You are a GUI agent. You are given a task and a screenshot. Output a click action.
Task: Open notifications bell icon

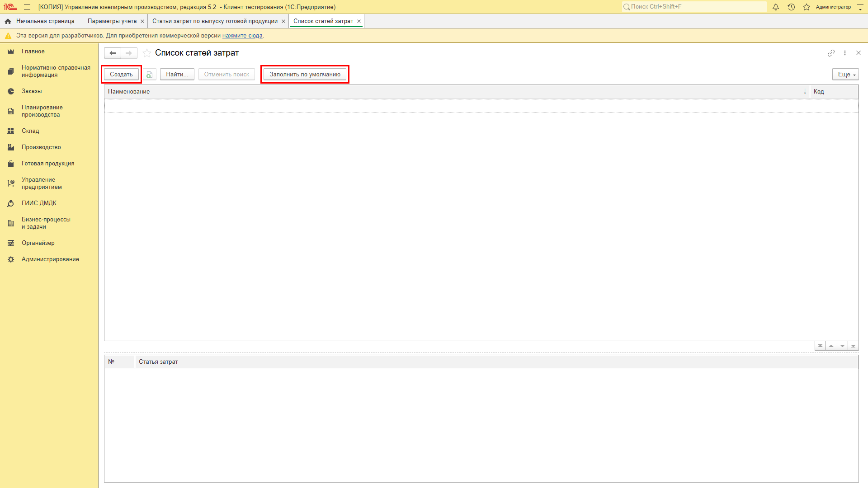point(776,7)
